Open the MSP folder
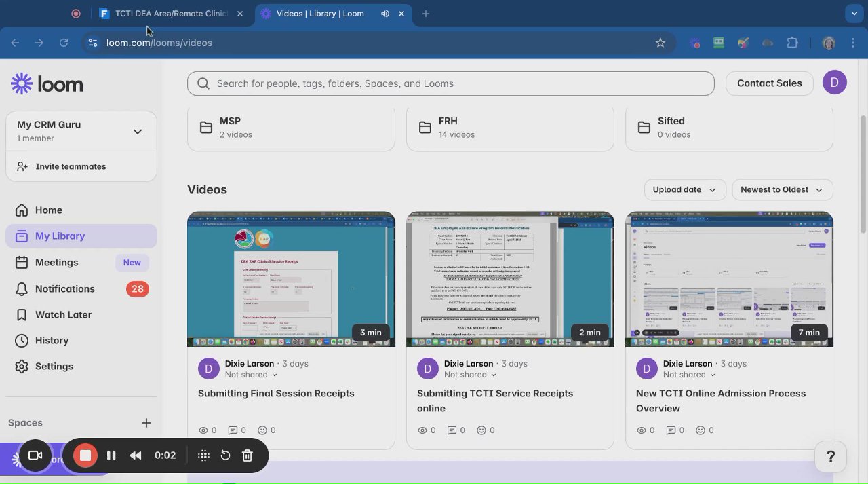The image size is (868, 484). 291,128
